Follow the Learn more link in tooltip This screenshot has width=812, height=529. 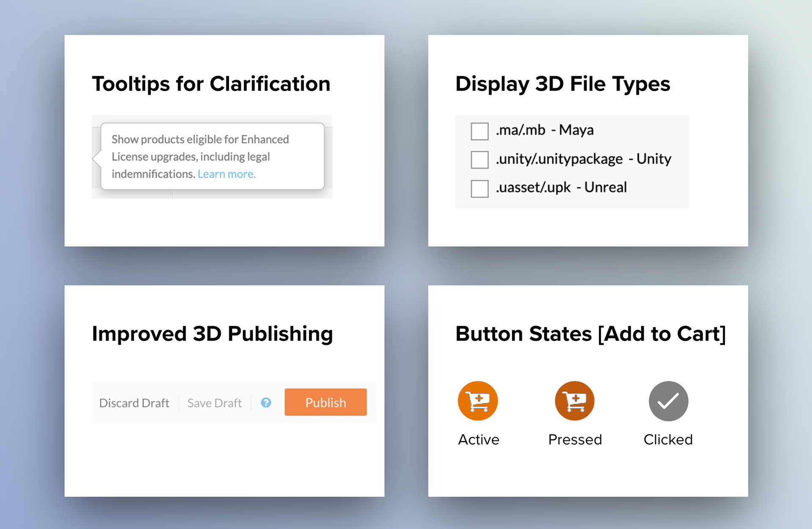pyautogui.click(x=227, y=174)
